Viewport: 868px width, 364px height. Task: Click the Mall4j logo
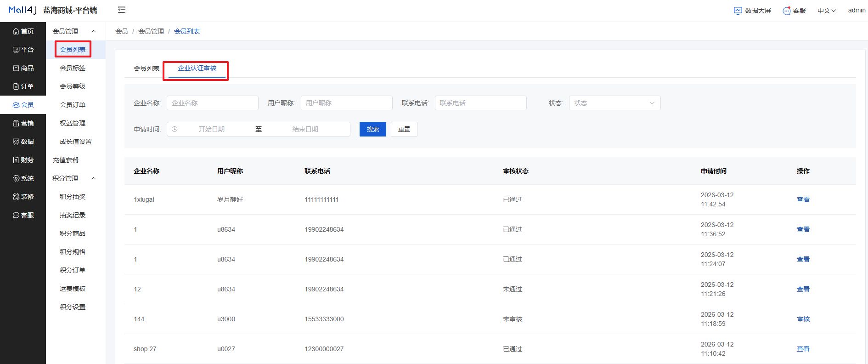pos(23,10)
